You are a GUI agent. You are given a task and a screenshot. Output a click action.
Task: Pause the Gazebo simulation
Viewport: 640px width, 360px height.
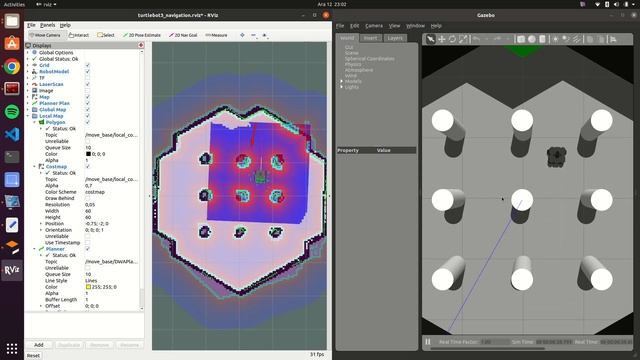[428, 342]
